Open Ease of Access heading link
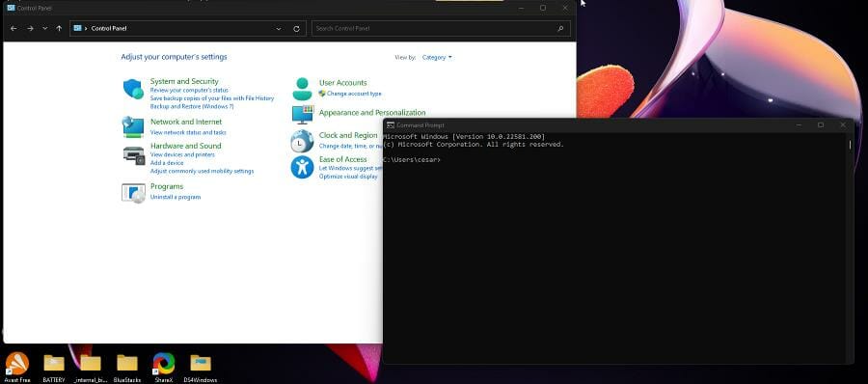868x384 pixels. (342, 159)
